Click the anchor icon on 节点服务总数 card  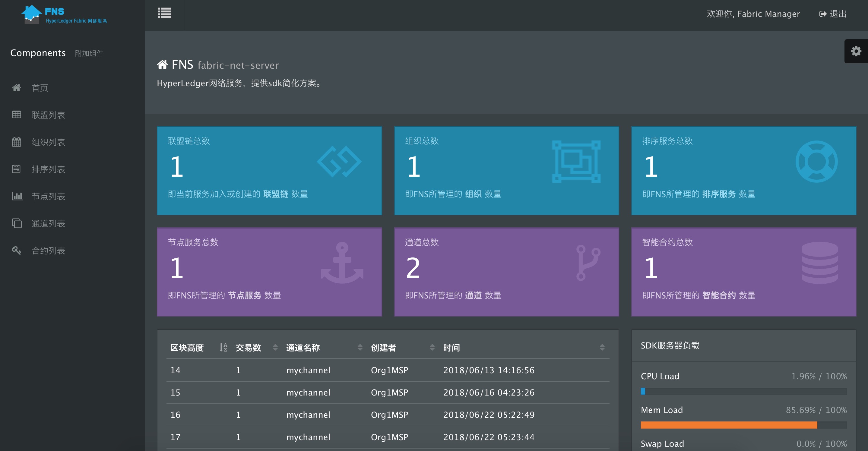coord(342,263)
